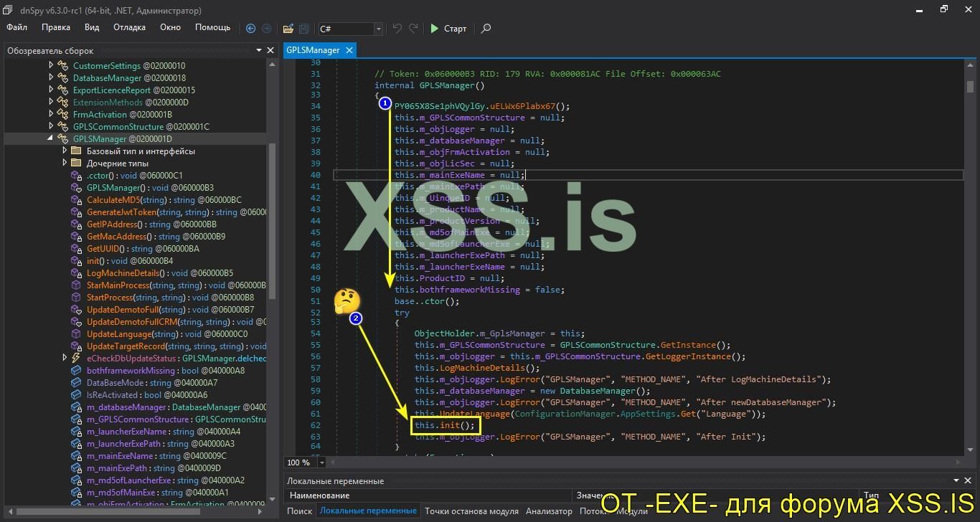The image size is (980, 522).
Task: Select GenerateJwtToken method in the tree
Action: pyautogui.click(x=176, y=212)
